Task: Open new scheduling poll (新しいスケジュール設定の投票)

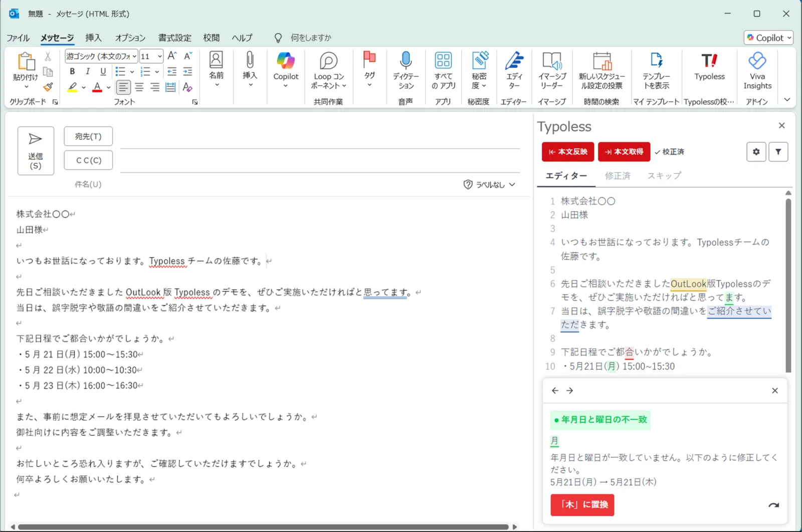Action: click(601, 71)
